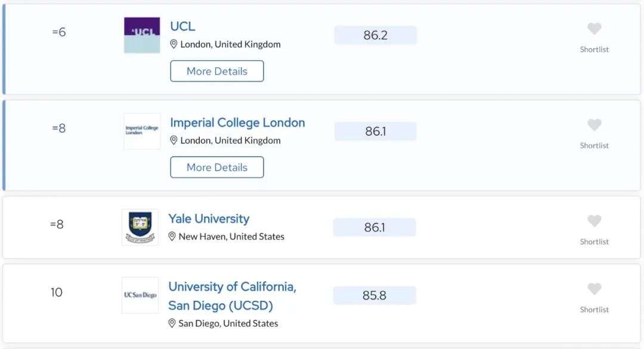This screenshot has height=349, width=644.
Task: Click the Shortlist label under Yale's heart
Action: click(594, 242)
